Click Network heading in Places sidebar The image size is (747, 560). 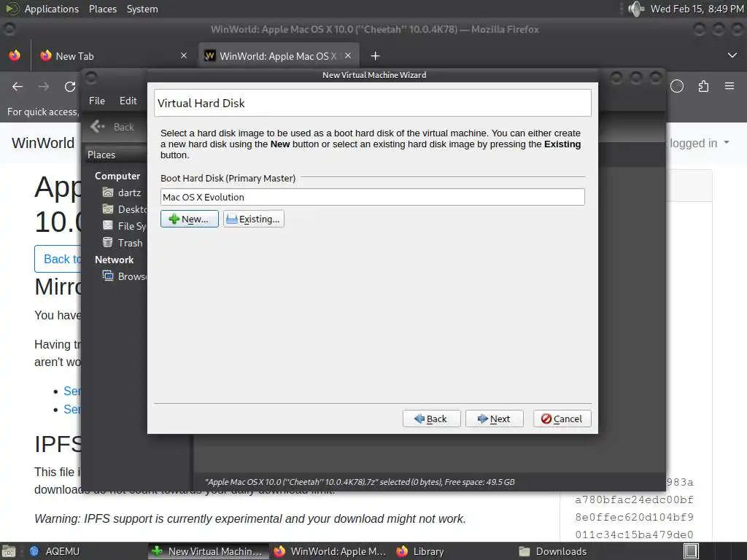[x=115, y=260]
